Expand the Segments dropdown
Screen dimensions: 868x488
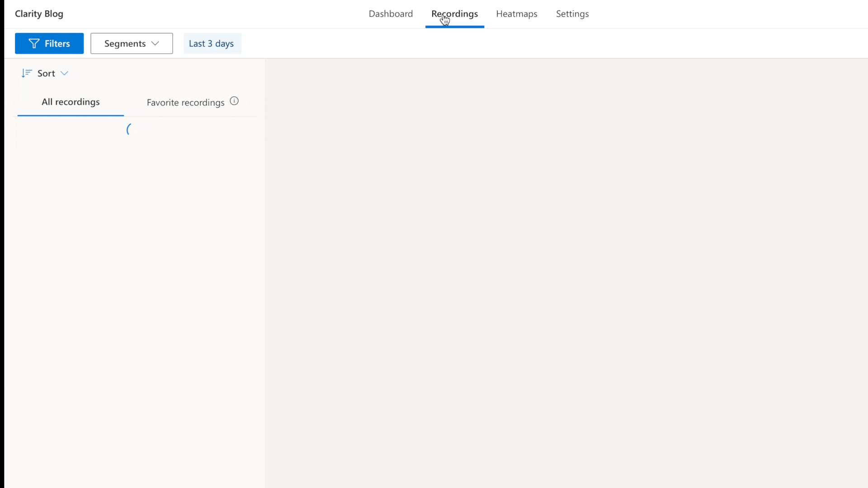(132, 43)
